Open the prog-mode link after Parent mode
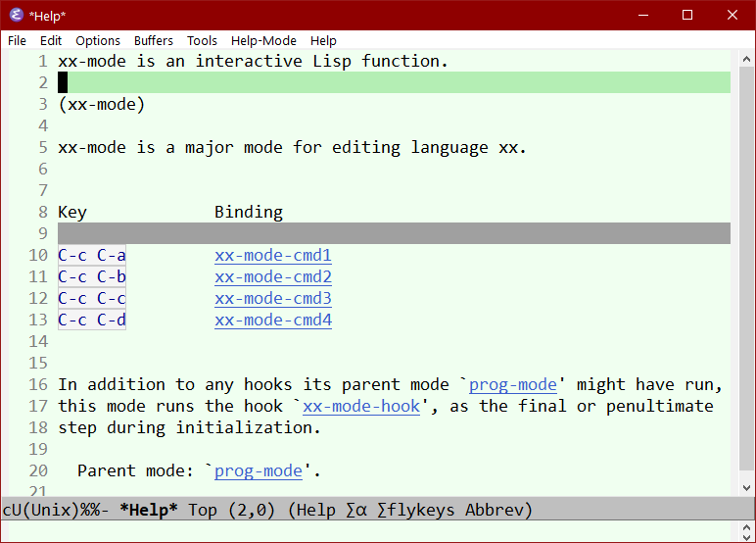 point(259,470)
